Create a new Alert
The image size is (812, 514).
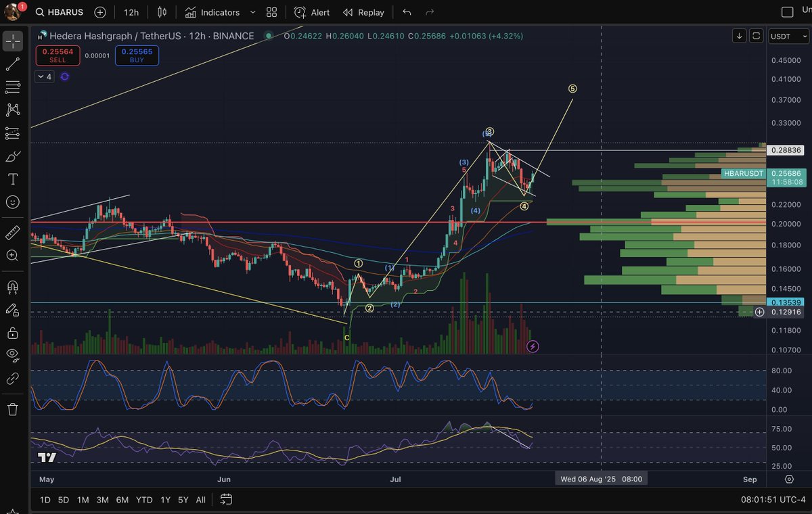[x=312, y=12]
